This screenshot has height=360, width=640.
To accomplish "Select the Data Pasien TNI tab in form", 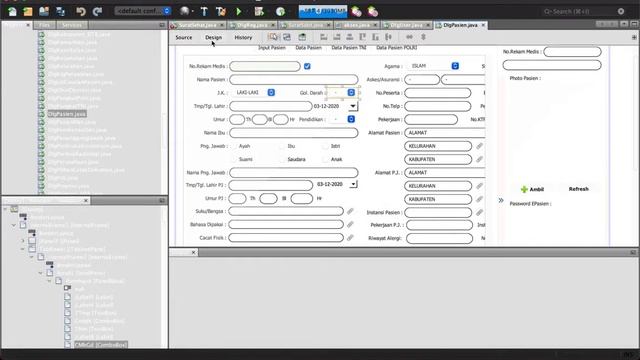I will [349, 48].
